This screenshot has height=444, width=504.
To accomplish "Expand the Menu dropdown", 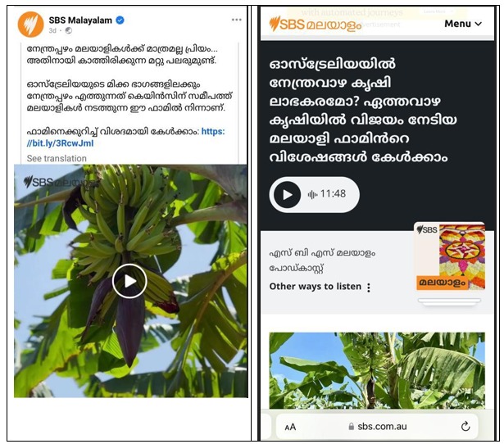I will (x=463, y=24).
